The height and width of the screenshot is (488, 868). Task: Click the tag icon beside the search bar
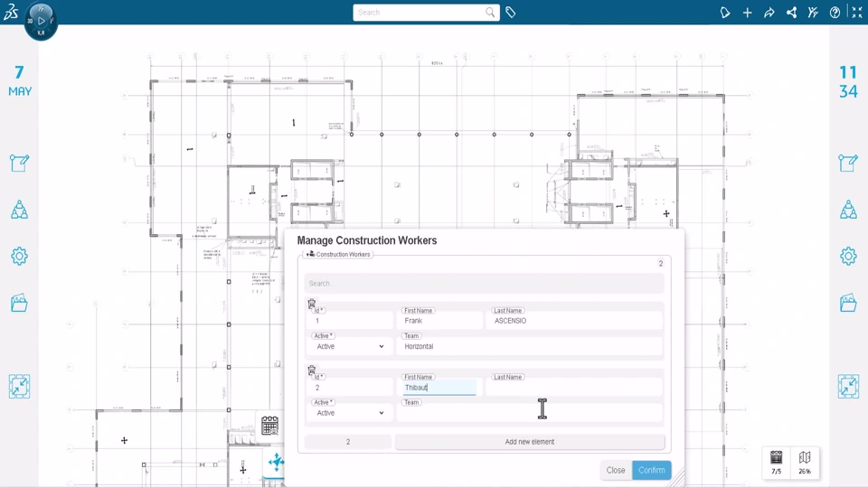point(511,13)
